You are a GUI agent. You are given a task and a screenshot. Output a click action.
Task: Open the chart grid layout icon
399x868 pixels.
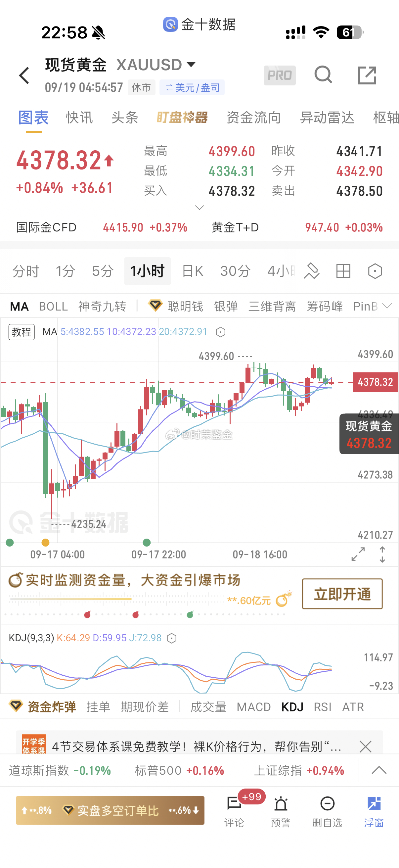pyautogui.click(x=343, y=271)
